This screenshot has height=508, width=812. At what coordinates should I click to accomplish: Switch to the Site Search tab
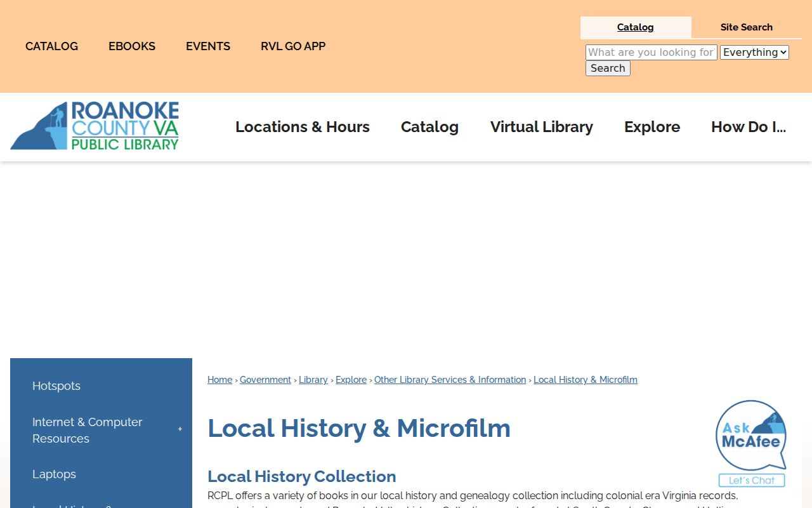pos(746,27)
